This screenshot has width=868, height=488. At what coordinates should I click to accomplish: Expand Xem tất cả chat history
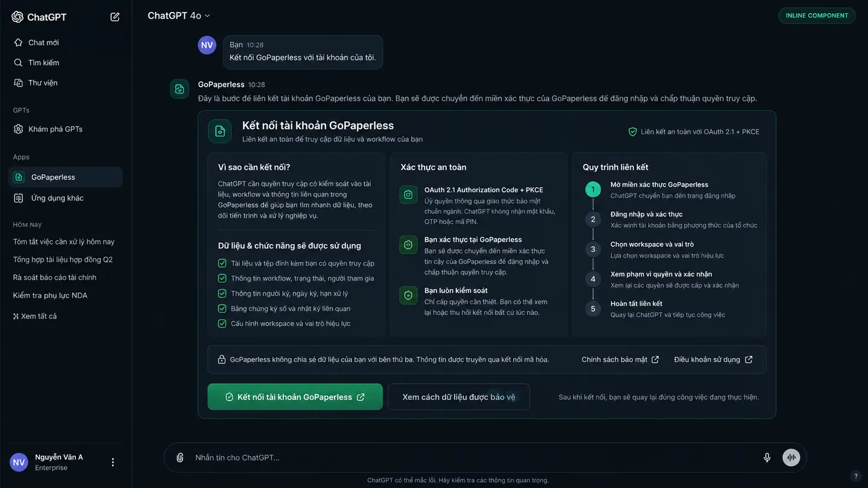point(35,316)
